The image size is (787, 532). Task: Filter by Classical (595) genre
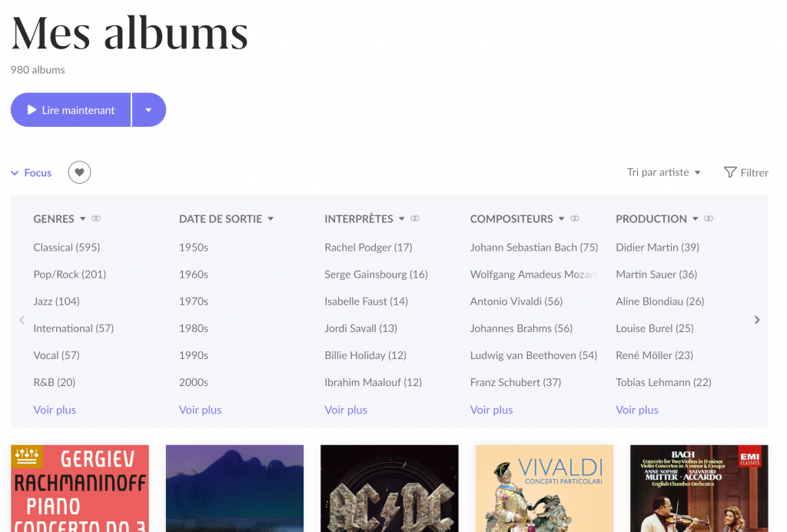click(x=67, y=248)
